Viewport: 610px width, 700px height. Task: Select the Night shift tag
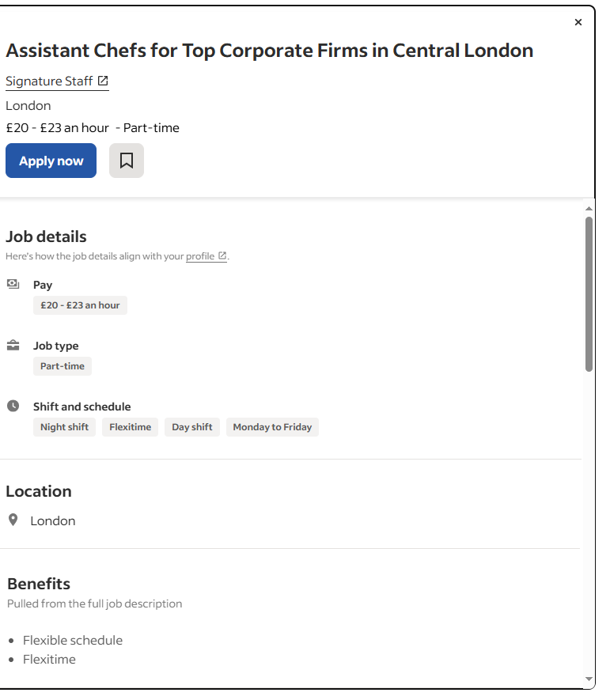[64, 427]
